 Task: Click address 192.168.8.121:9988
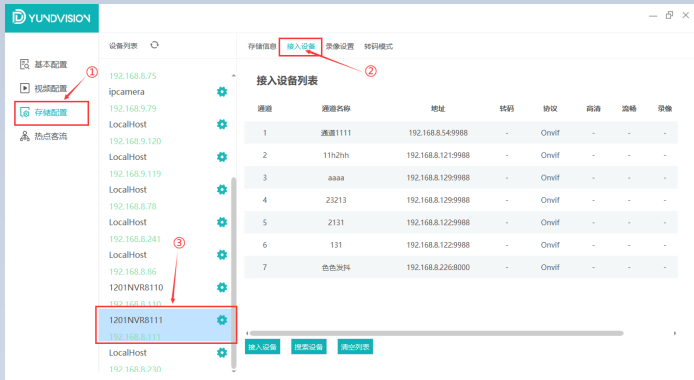point(438,155)
